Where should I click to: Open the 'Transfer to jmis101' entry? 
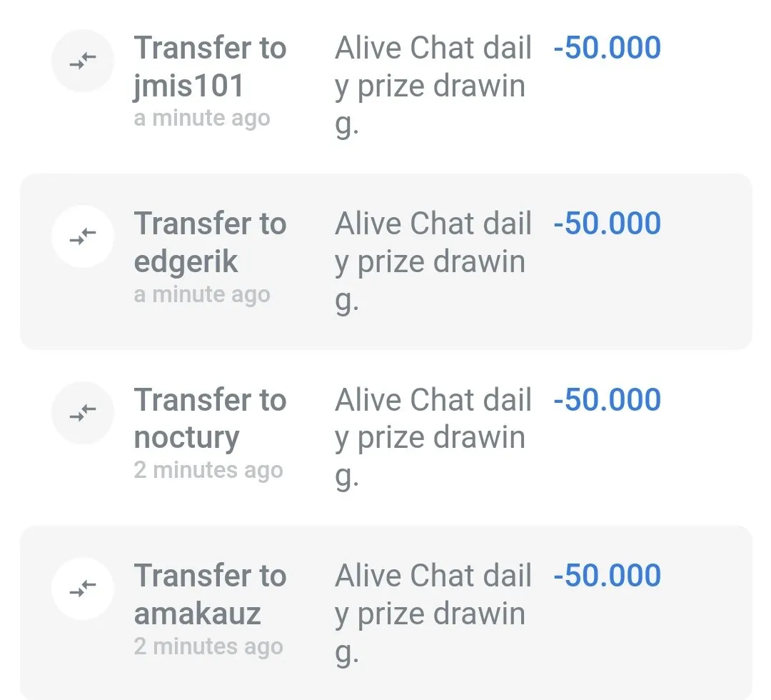click(210, 67)
